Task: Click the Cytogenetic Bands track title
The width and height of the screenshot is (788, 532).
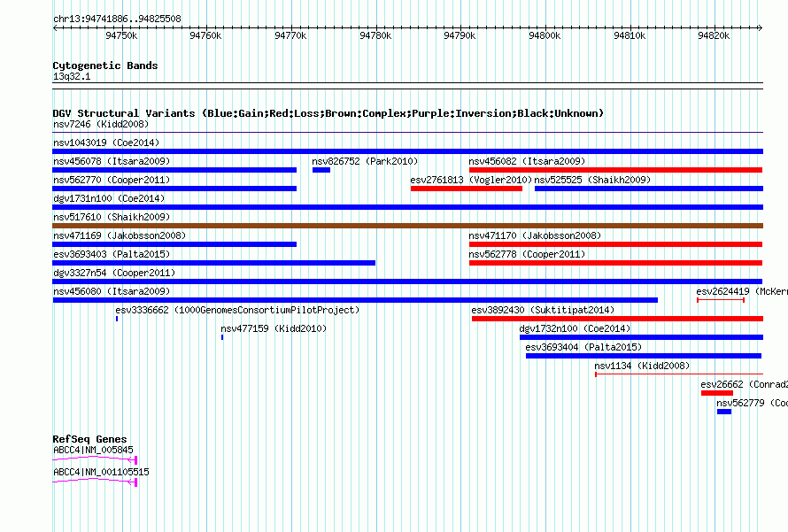Action: 105,66
